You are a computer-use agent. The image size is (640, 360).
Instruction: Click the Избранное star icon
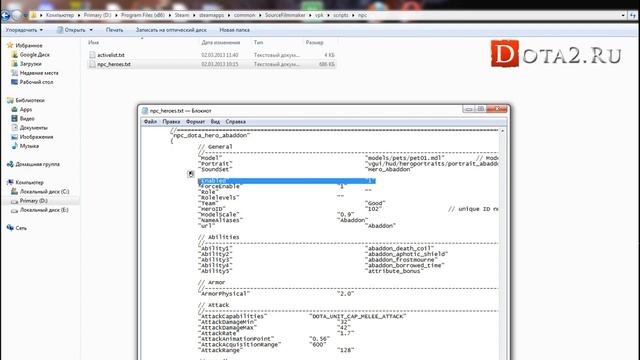point(10,45)
